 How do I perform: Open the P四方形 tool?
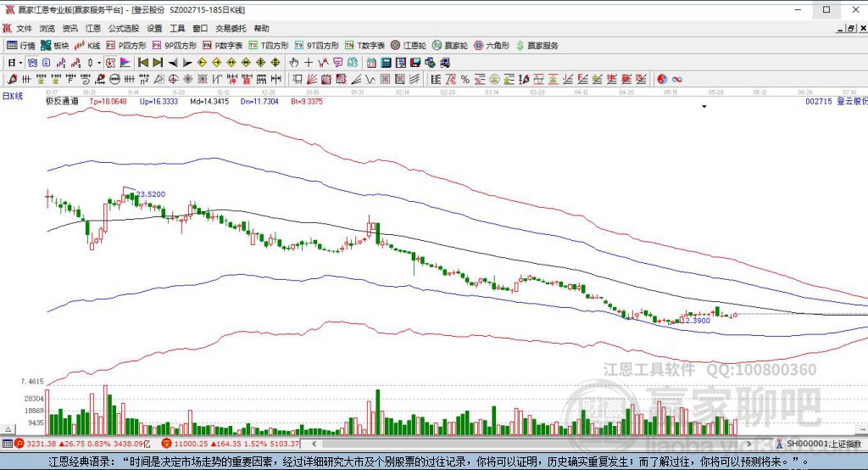[126, 46]
